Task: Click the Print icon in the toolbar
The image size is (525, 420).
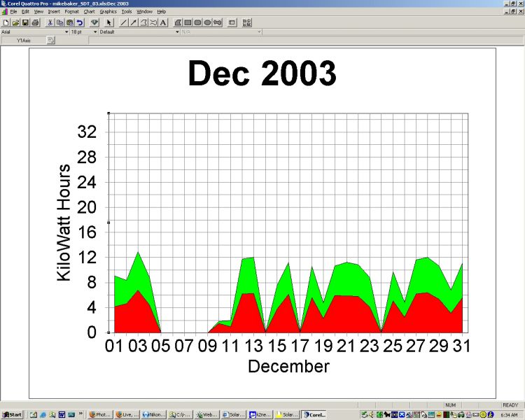Action: (x=35, y=22)
